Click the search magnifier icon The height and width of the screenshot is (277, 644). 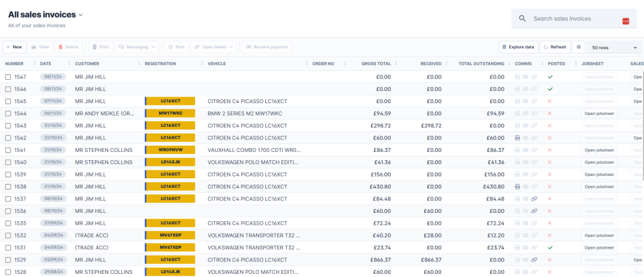point(522,18)
